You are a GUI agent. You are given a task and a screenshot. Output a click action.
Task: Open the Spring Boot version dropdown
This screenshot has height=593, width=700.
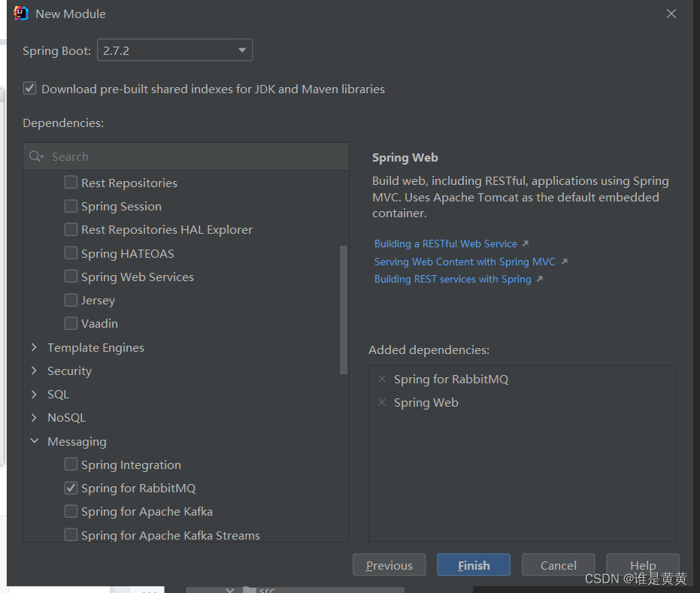pyautogui.click(x=174, y=50)
